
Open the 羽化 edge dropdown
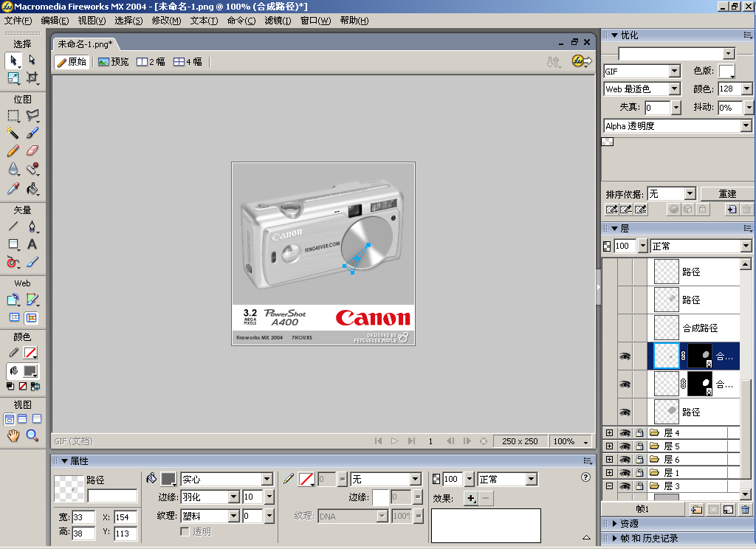pos(234,497)
